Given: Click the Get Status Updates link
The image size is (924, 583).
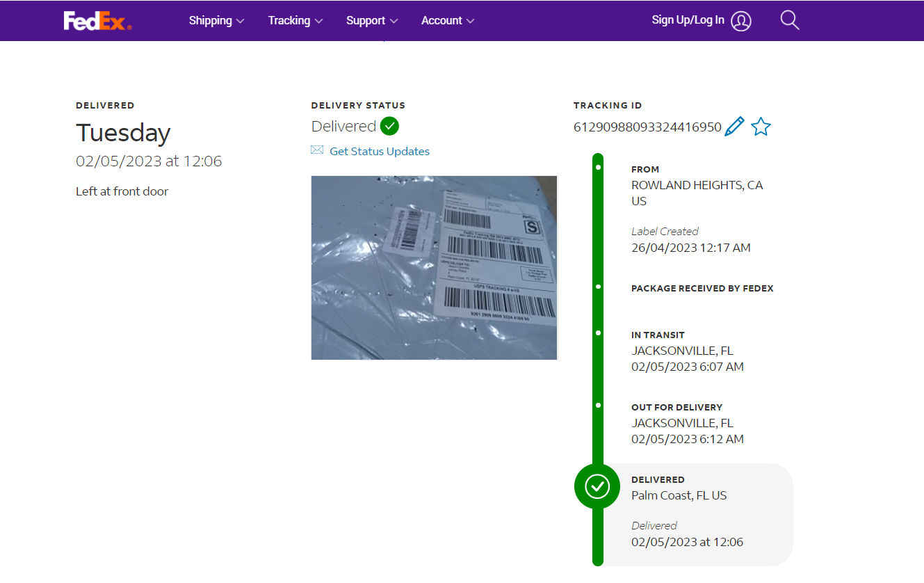Looking at the screenshot, I should [x=380, y=151].
